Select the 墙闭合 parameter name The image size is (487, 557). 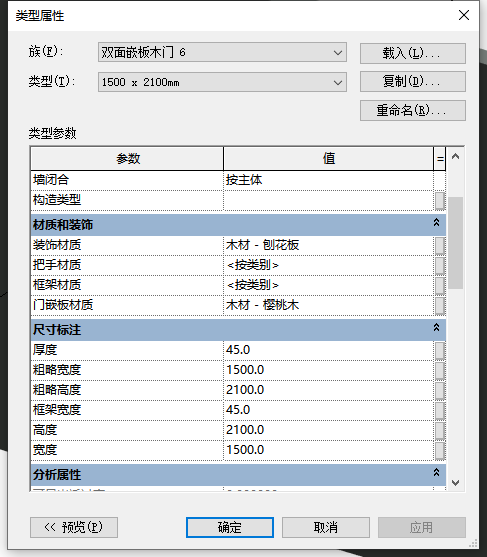tap(51, 180)
